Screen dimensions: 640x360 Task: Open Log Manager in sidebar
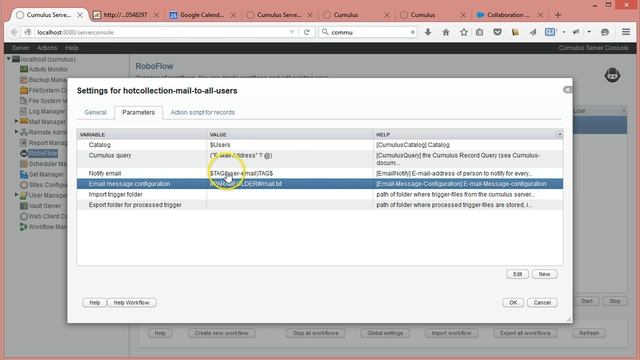[x=43, y=111]
